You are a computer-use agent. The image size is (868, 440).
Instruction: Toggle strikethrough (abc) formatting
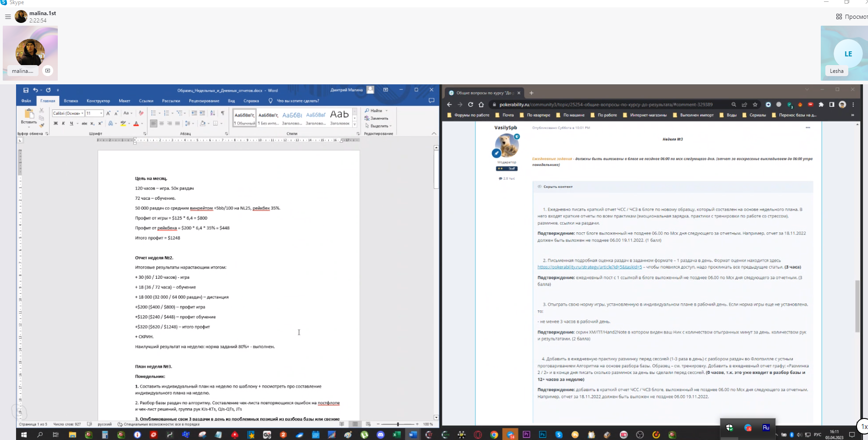pyautogui.click(x=84, y=123)
